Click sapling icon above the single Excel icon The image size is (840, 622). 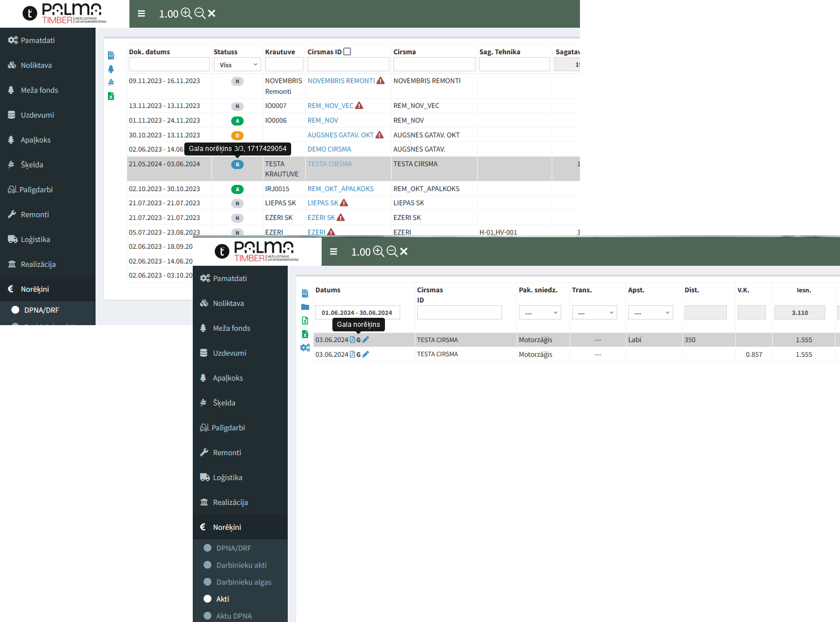[111, 83]
